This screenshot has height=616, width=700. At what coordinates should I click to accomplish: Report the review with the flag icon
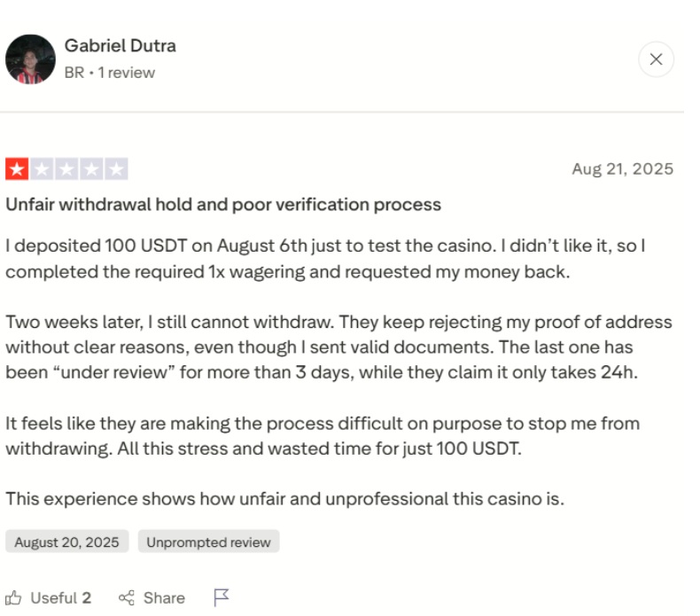pos(222,598)
